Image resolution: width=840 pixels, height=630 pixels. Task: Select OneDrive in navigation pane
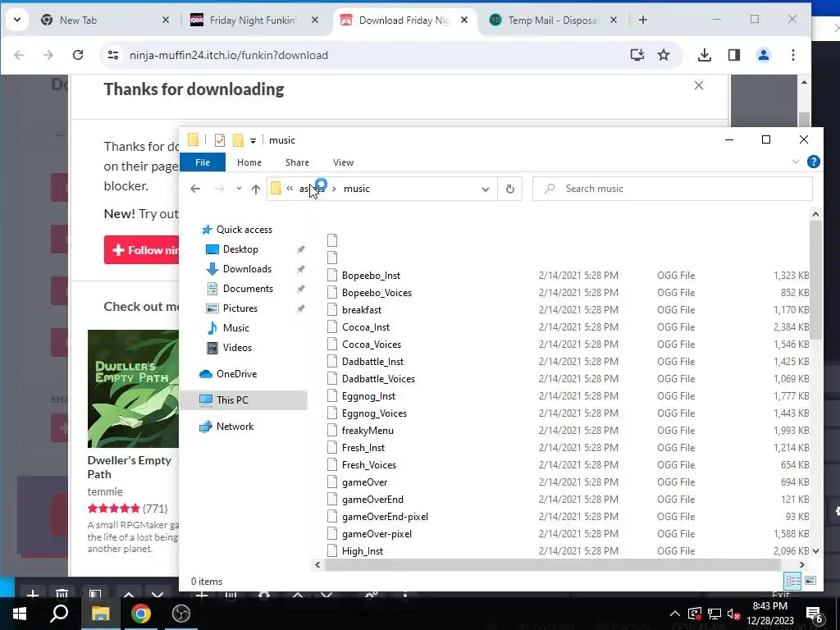pos(236,374)
